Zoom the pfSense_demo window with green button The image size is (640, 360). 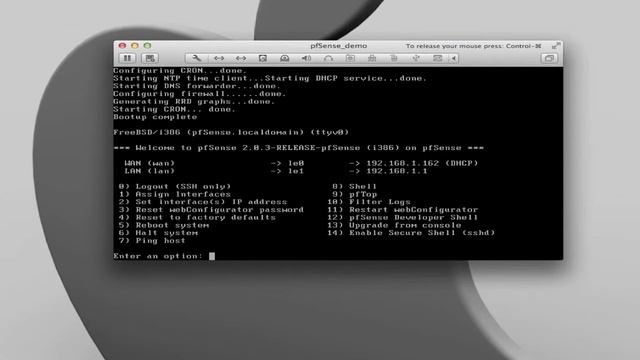147,46
